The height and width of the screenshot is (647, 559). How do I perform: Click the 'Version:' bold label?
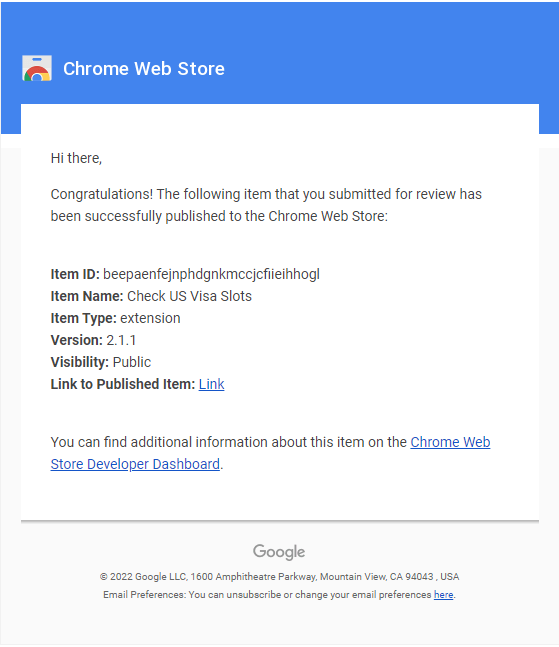click(77, 340)
